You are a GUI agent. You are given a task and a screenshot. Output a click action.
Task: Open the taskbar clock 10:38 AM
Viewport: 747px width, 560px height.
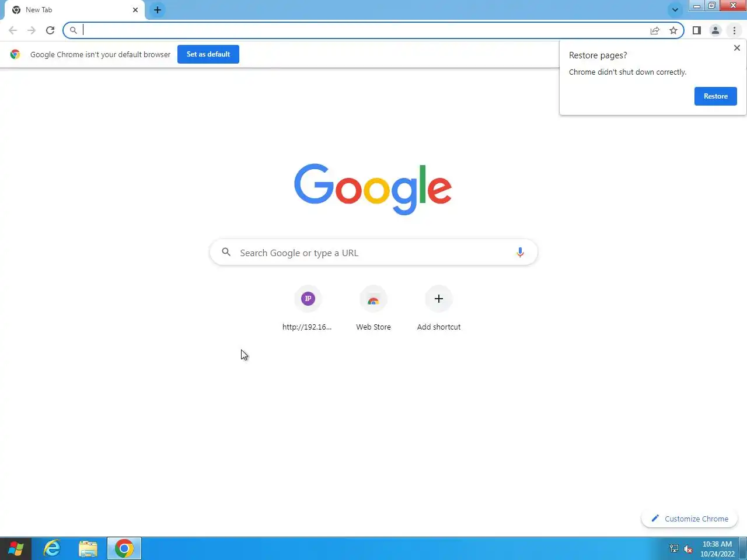pos(717,549)
